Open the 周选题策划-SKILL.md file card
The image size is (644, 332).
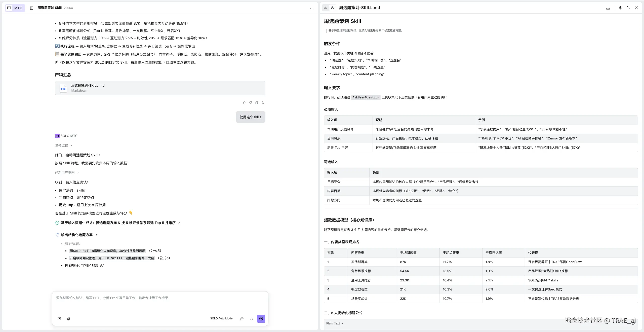[x=160, y=88]
